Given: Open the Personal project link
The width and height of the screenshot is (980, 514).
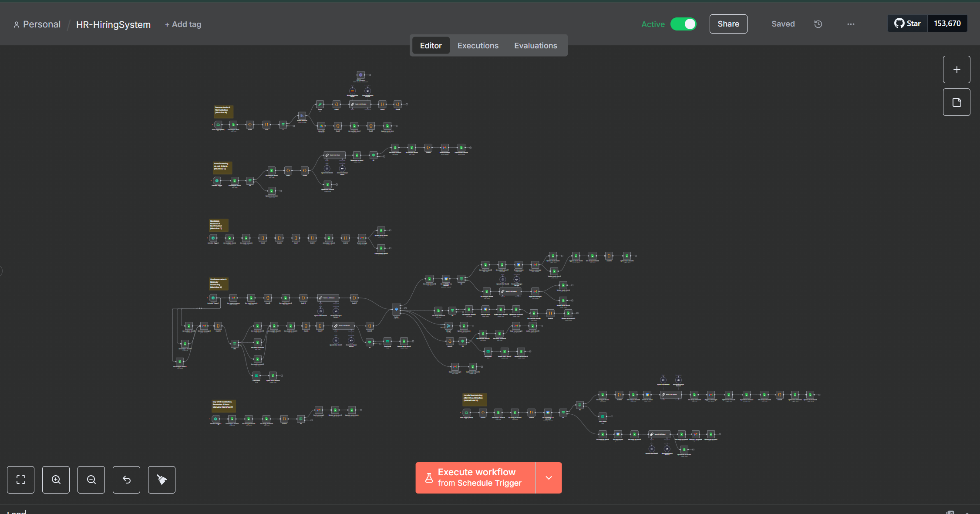Looking at the screenshot, I should tap(41, 24).
